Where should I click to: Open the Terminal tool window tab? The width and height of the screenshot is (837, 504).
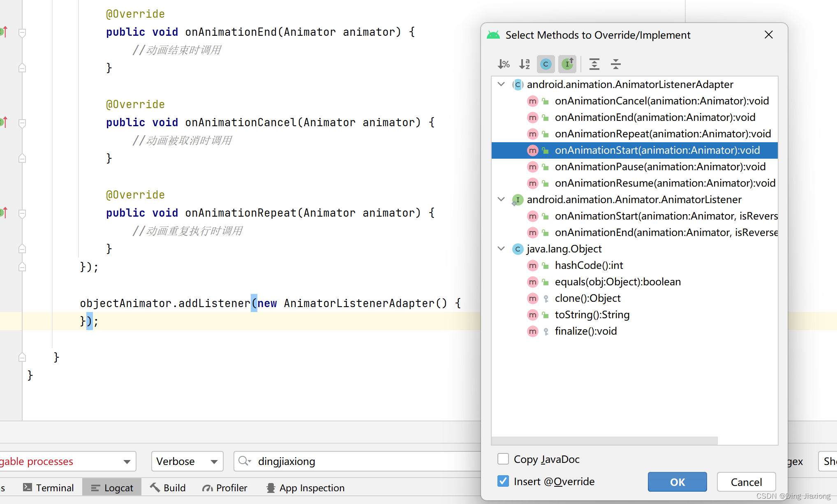(49, 488)
